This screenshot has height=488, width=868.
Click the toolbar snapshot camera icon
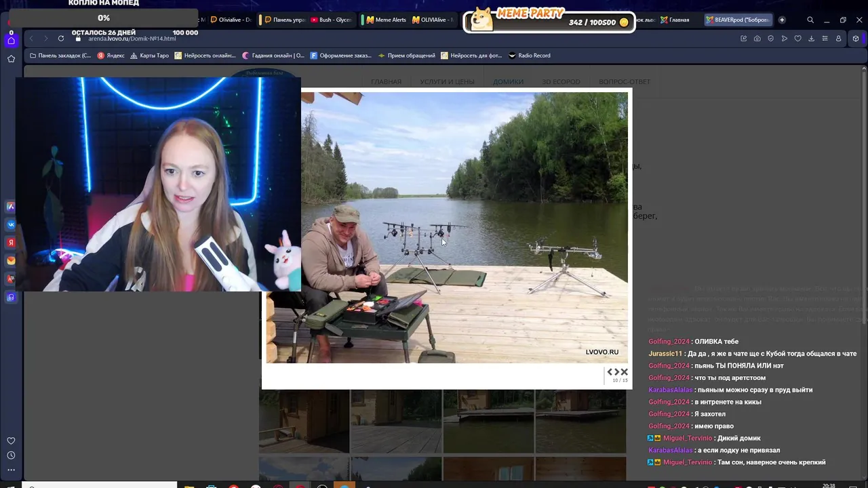pyautogui.click(x=757, y=39)
